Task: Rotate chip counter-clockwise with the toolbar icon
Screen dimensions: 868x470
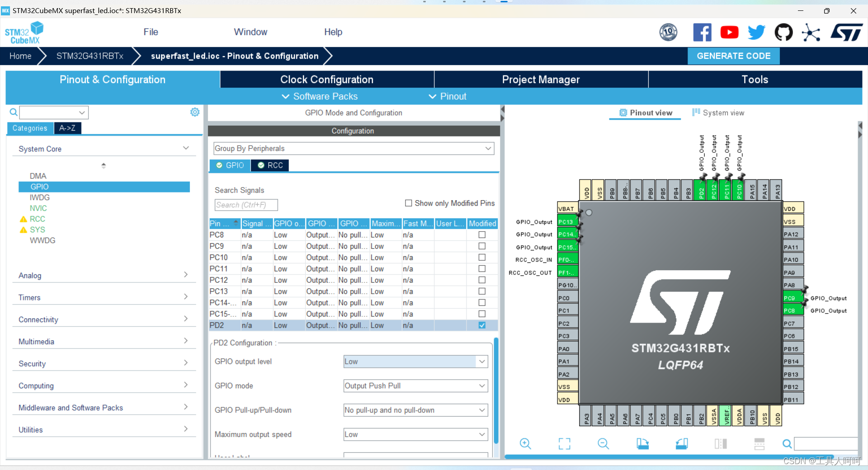Action: coord(682,444)
